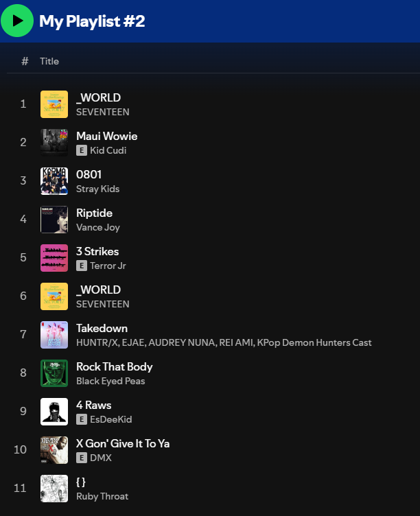
Task: Open the pink 3 Strikes cover art
Action: point(54,258)
